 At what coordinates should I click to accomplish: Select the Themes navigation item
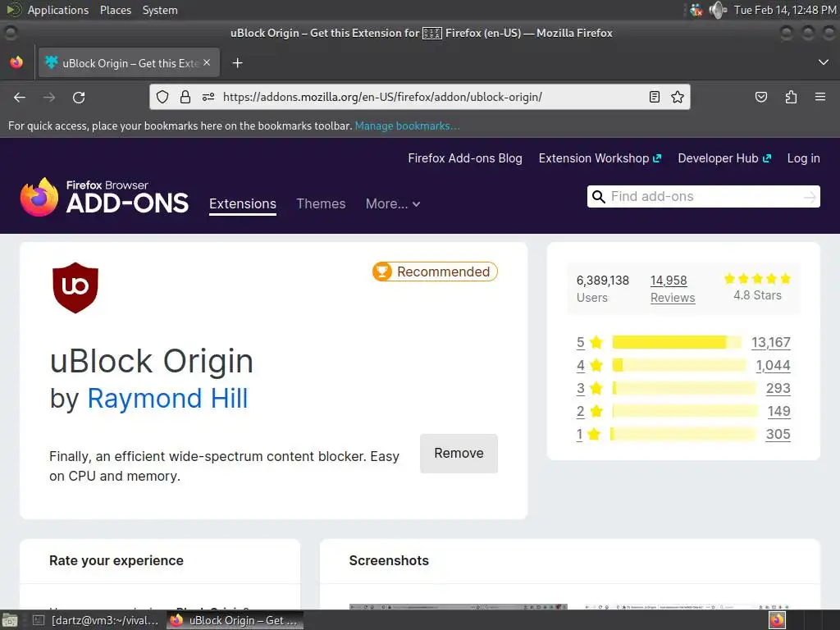point(321,203)
